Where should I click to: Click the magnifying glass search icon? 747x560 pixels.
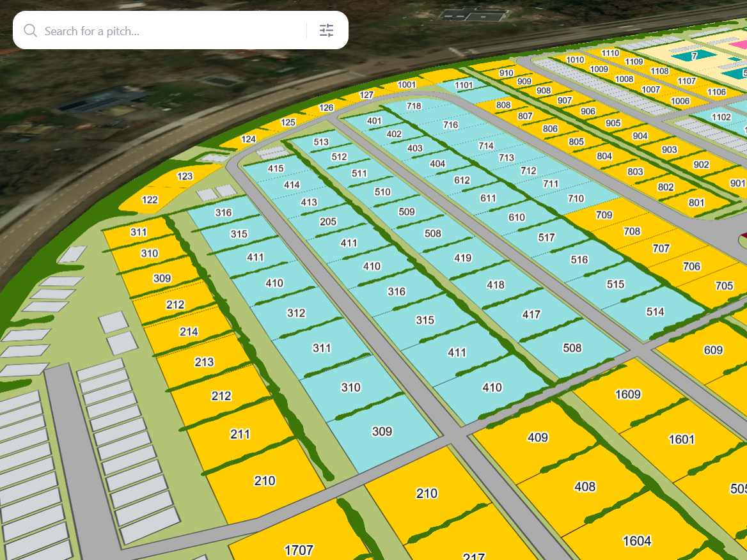[30, 31]
